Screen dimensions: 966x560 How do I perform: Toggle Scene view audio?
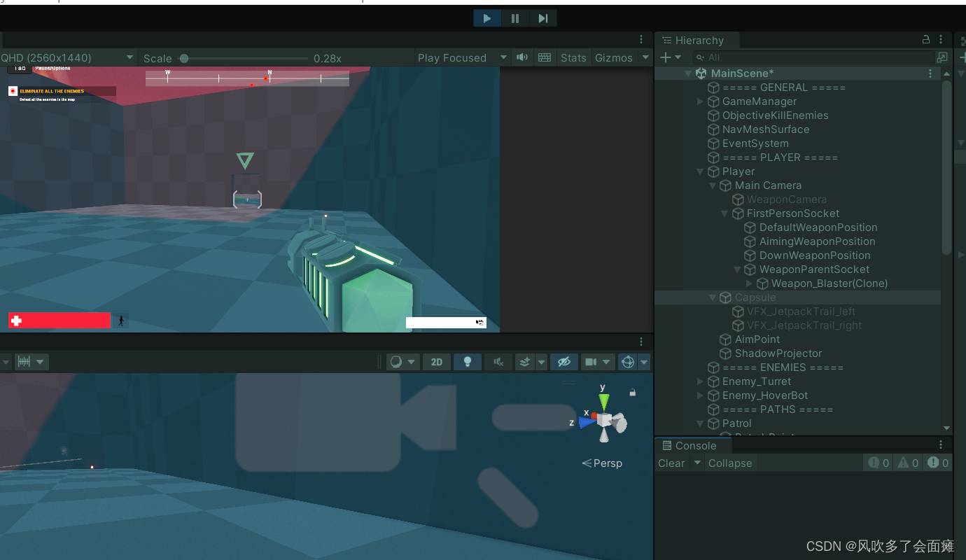498,362
